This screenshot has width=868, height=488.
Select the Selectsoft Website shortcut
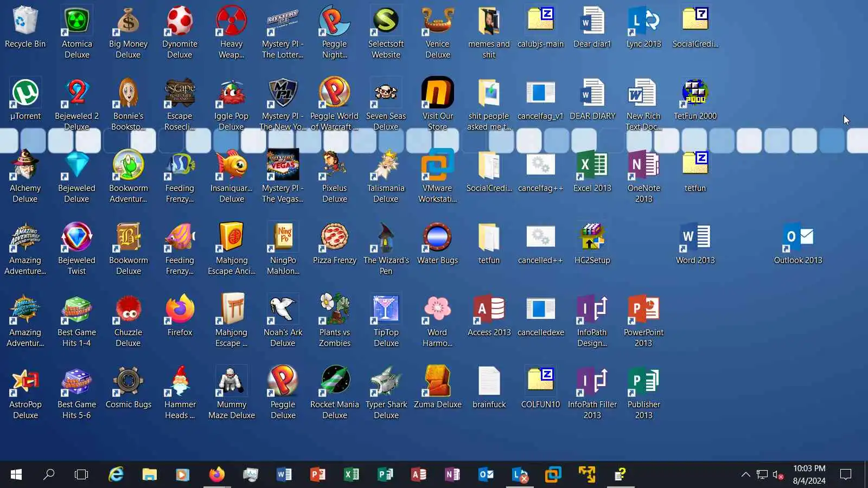pyautogui.click(x=386, y=31)
